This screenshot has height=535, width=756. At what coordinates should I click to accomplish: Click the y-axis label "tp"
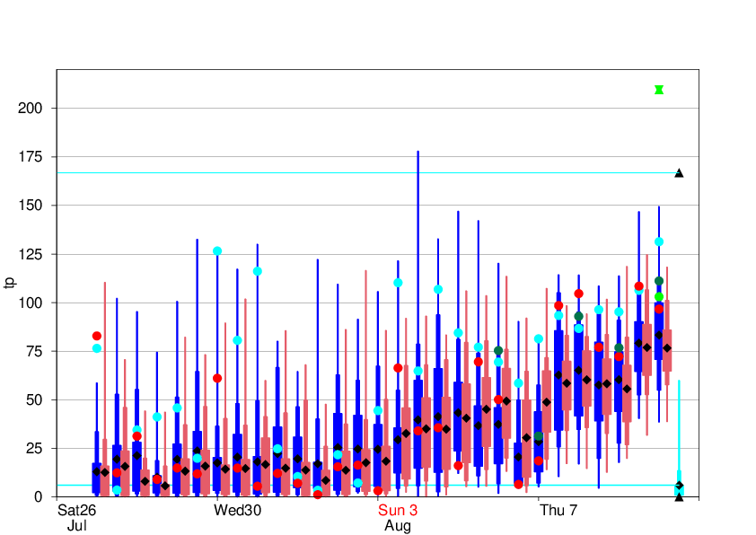tap(10, 283)
